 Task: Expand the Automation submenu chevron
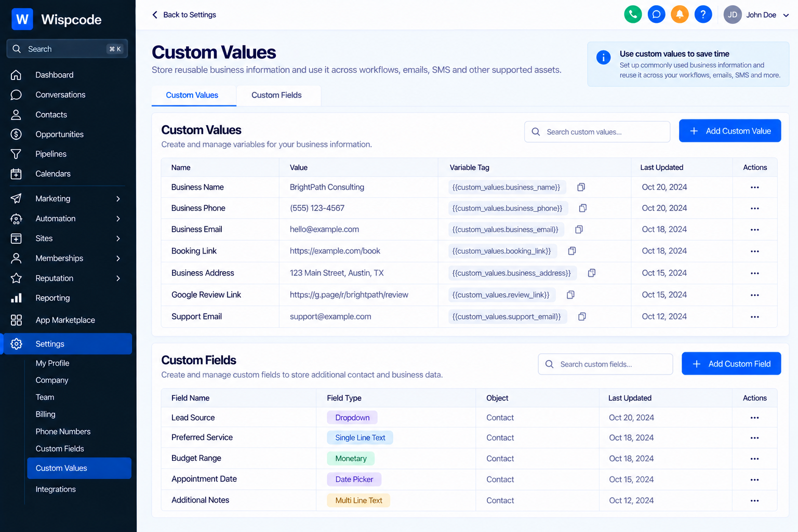pyautogui.click(x=118, y=219)
